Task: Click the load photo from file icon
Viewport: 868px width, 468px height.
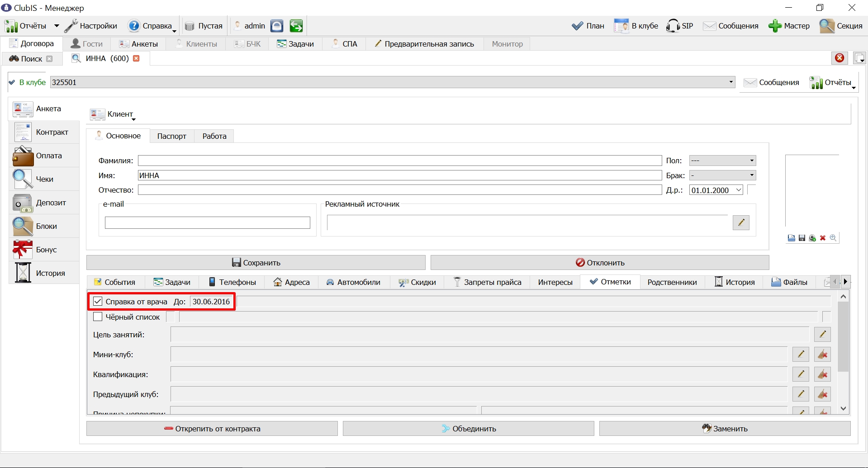Action: (x=791, y=238)
